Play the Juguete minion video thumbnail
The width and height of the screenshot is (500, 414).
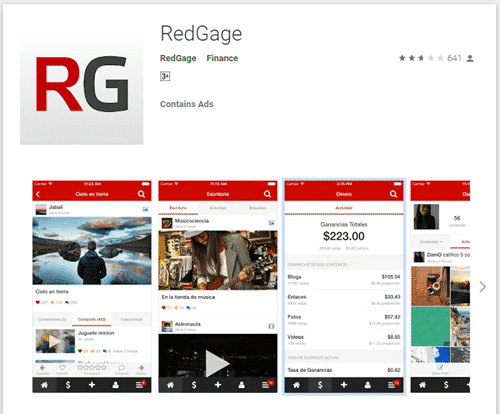[55, 341]
